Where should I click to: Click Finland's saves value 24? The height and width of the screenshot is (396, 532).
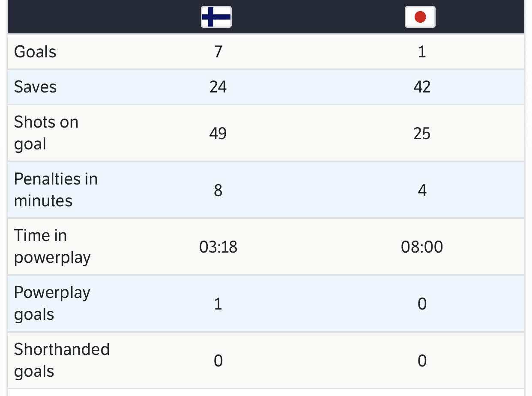coord(218,87)
